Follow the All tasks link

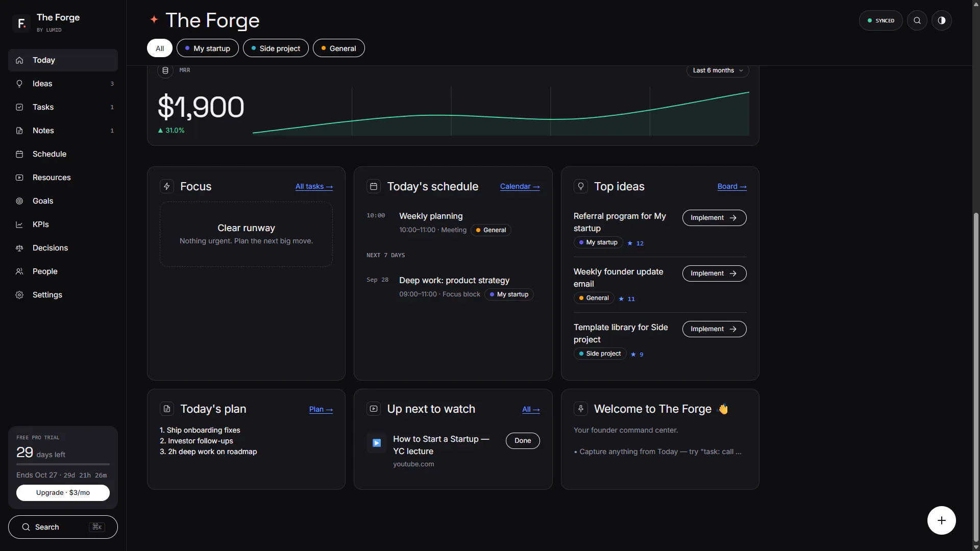click(314, 187)
